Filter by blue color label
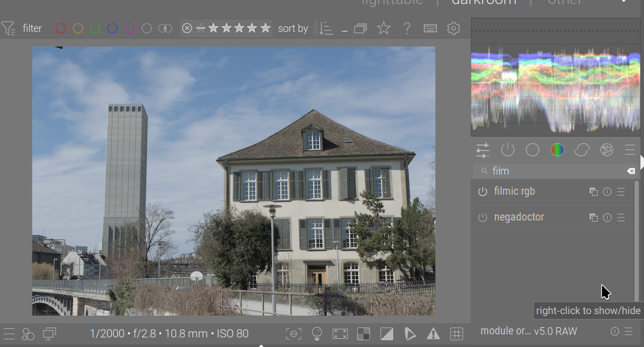Screen dimensions: 644x347 coord(112,28)
